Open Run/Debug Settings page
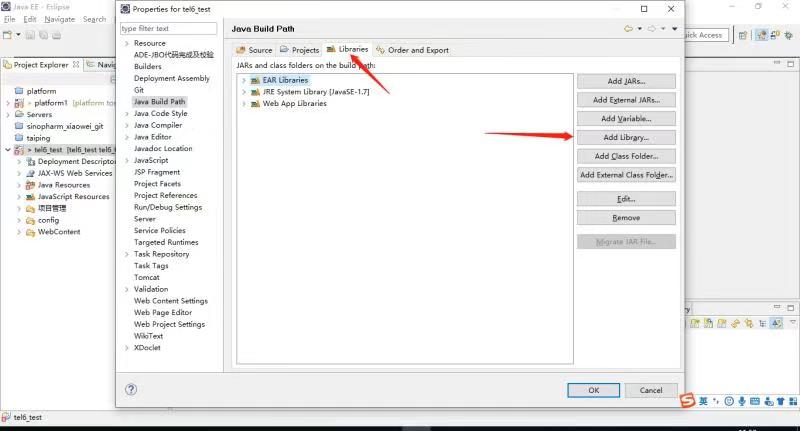 coord(168,207)
